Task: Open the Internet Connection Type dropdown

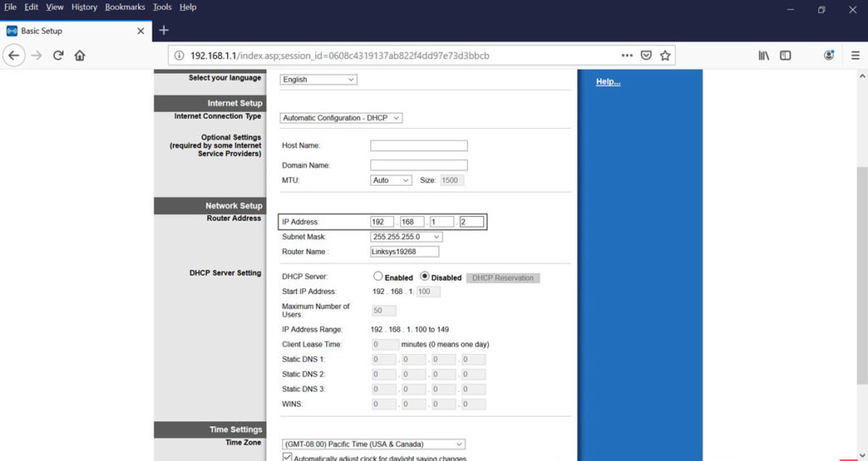Action: pos(341,118)
